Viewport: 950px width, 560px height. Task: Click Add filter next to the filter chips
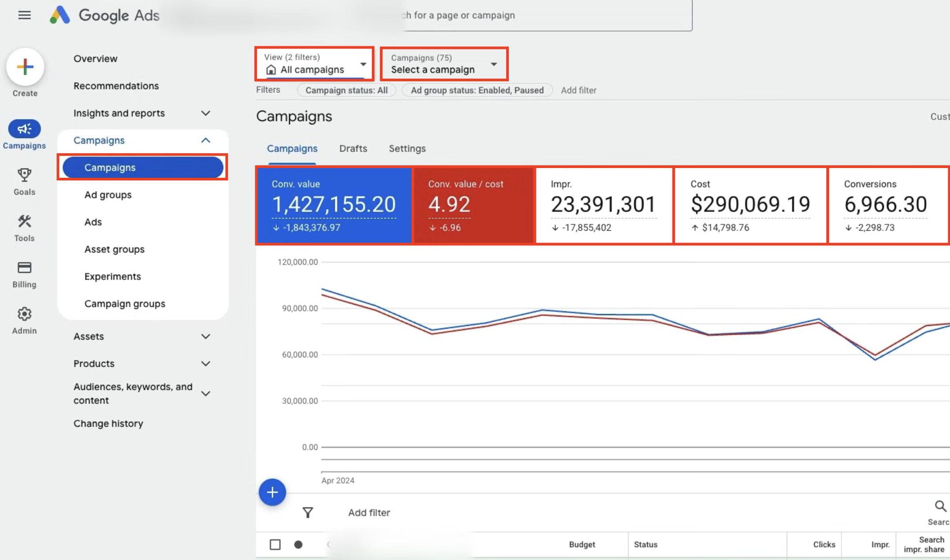click(579, 90)
